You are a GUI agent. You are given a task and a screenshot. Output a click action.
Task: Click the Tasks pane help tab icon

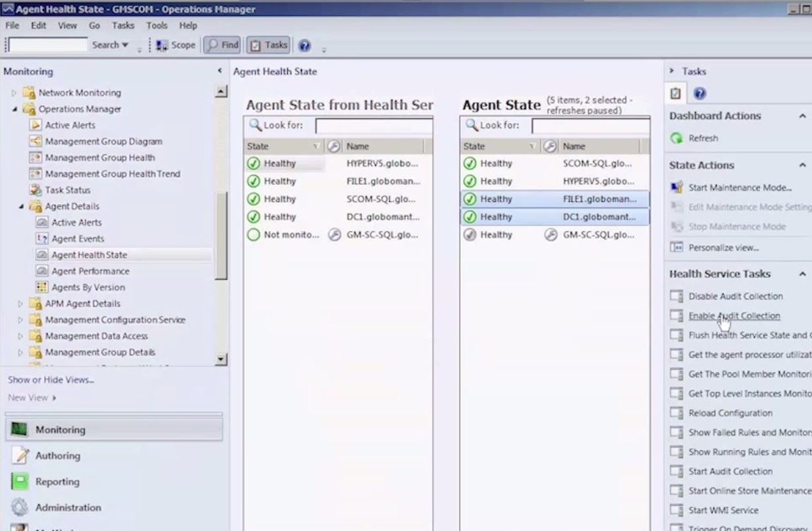(699, 94)
